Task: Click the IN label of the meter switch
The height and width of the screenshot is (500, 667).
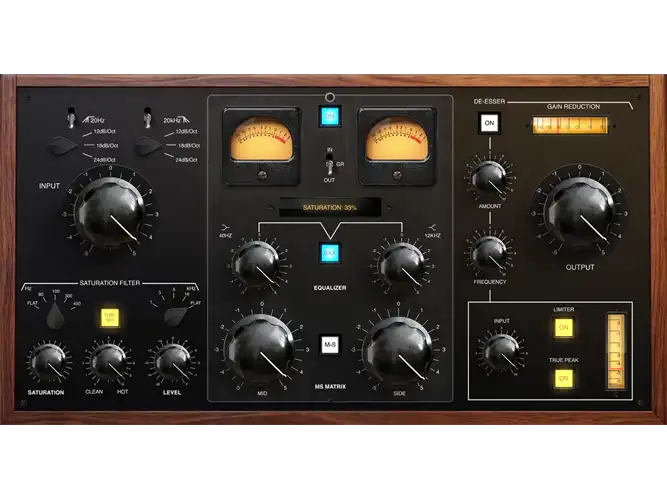Action: click(330, 150)
